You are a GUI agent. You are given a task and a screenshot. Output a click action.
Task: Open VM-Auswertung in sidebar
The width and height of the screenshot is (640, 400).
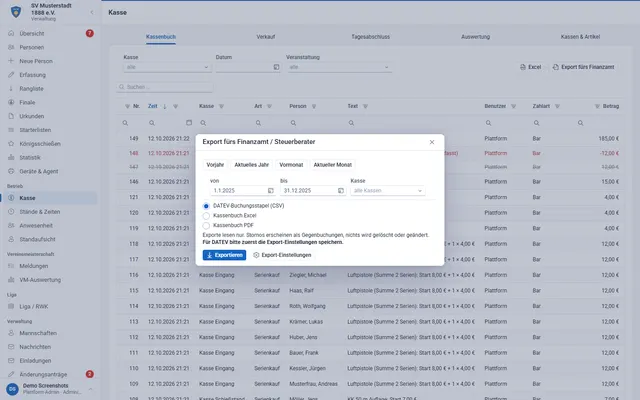(49, 280)
